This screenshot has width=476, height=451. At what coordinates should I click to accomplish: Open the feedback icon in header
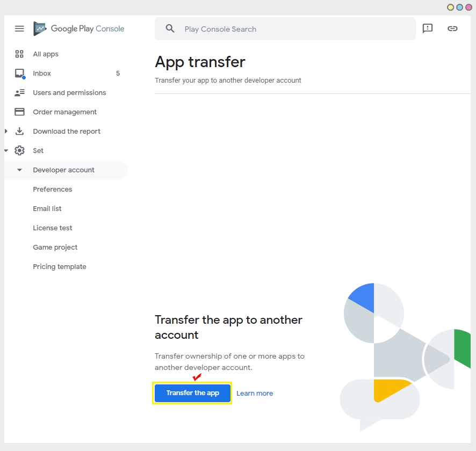tap(428, 28)
